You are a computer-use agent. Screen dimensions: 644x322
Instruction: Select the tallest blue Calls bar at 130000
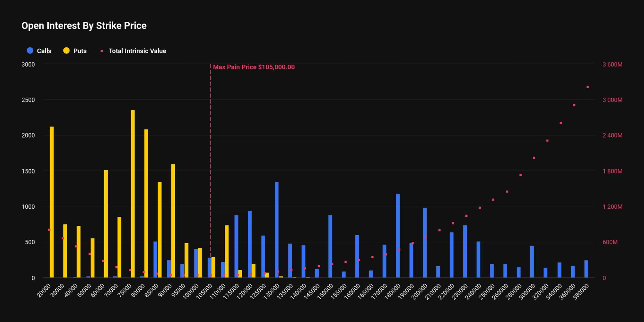277,230
